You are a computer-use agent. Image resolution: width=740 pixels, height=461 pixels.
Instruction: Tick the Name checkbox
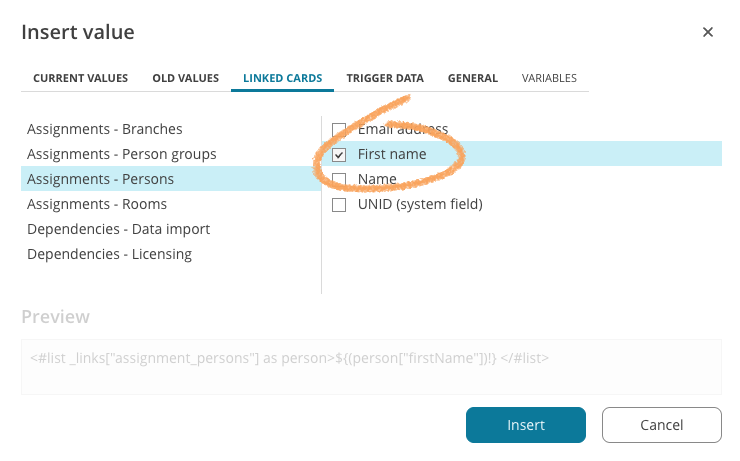click(339, 180)
